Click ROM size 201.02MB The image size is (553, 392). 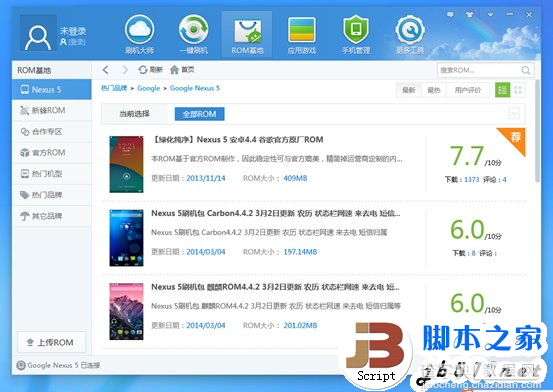point(300,325)
